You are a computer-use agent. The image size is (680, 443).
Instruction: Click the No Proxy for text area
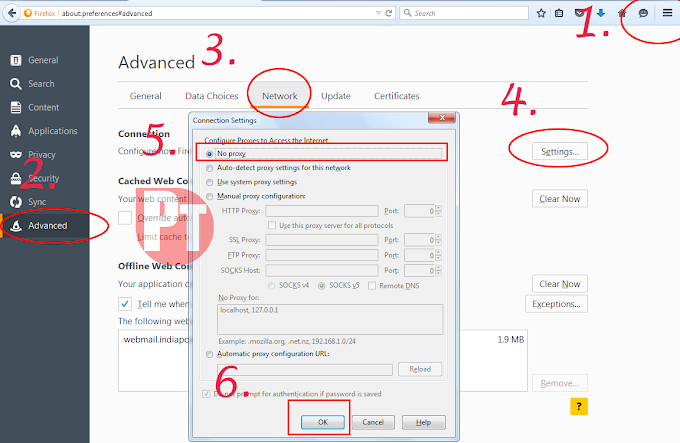pyautogui.click(x=330, y=319)
